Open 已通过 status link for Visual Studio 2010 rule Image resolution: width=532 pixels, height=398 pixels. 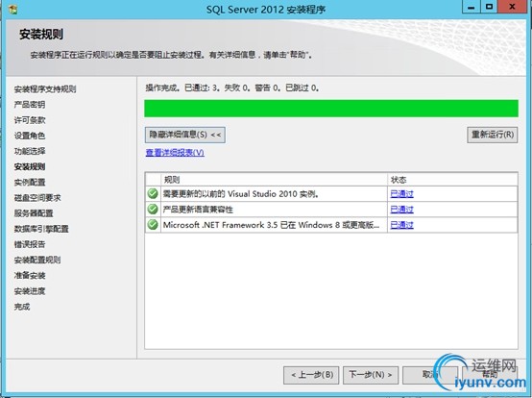401,194
